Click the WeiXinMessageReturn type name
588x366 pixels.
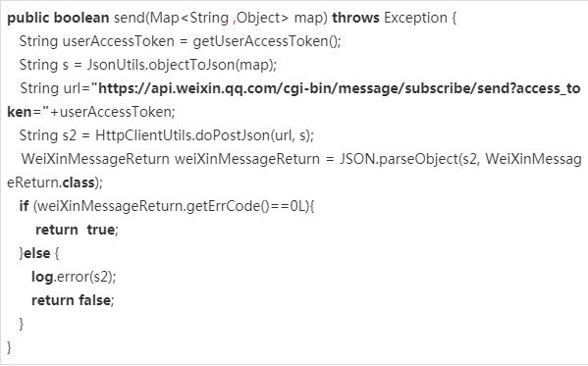coord(95,159)
